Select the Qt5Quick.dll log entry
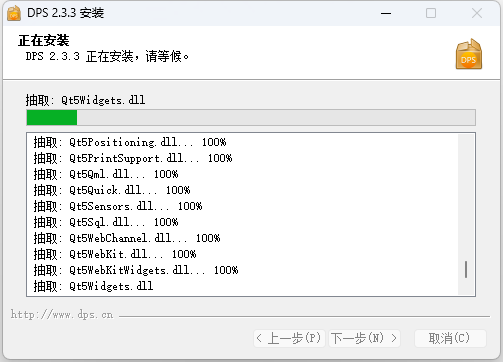 coord(112,190)
